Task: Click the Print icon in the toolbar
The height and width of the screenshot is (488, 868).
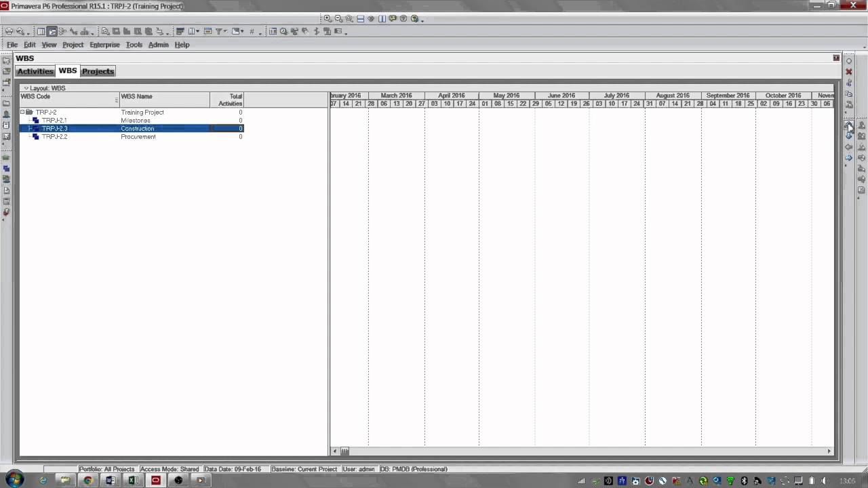Action: click(9, 31)
